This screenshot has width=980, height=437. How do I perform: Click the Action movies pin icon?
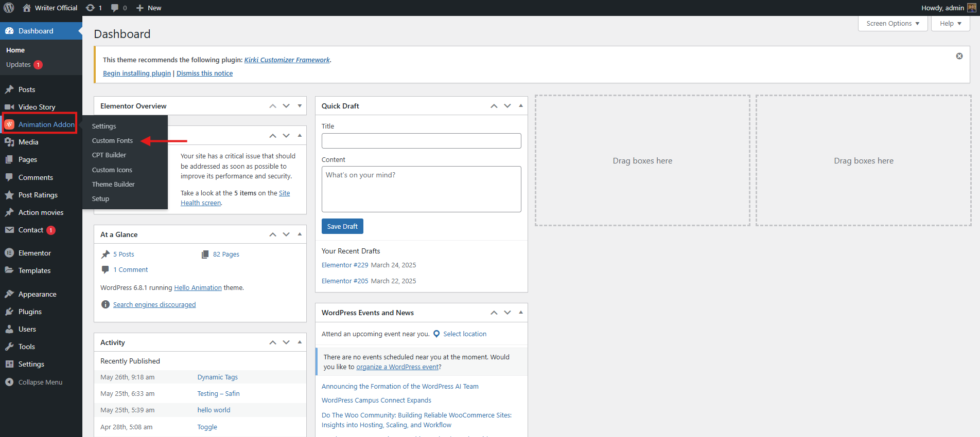pos(9,212)
